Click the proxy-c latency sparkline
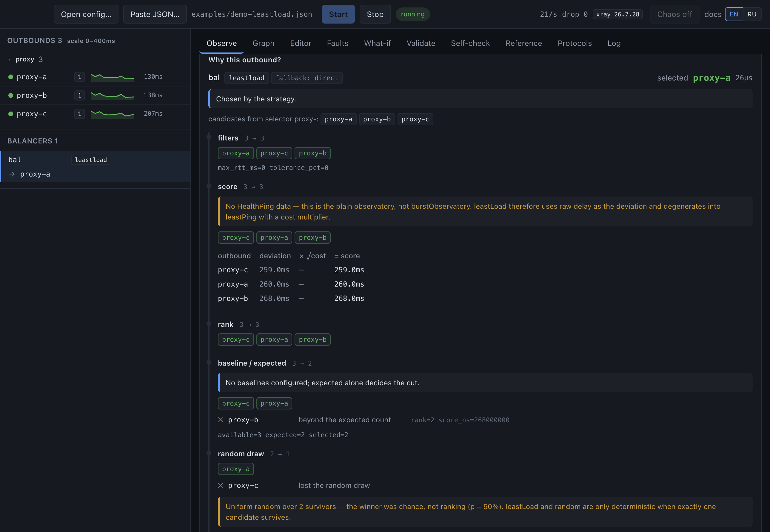Screen dimensions: 770x532 point(113,114)
